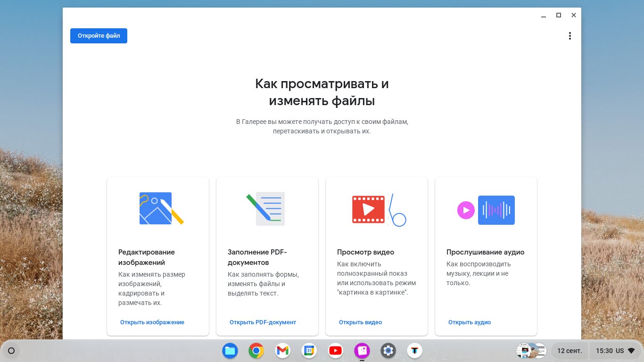Select the "Просмотр видео" card title
The width and height of the screenshot is (644, 362).
[365, 252]
